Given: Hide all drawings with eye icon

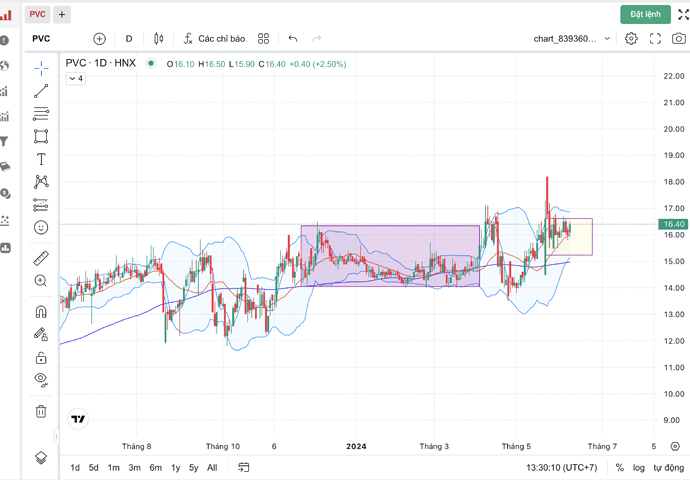Looking at the screenshot, I should (x=41, y=380).
